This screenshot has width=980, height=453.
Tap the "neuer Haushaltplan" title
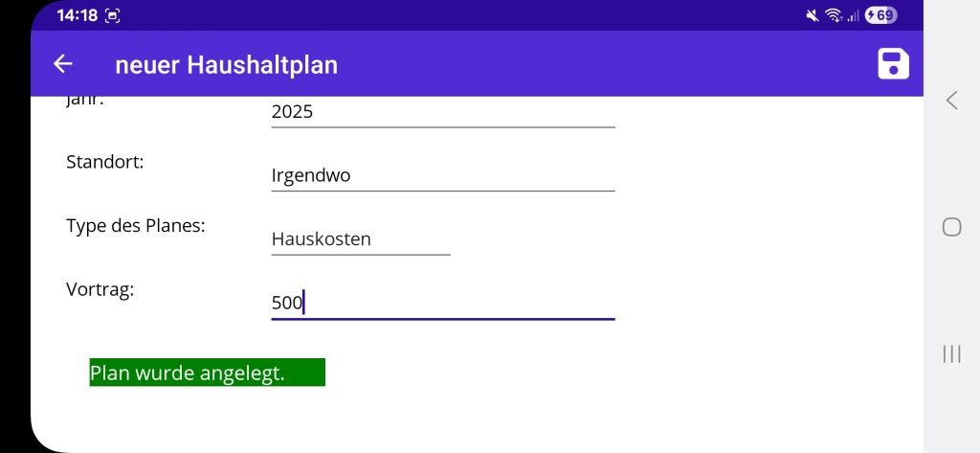coord(226,64)
